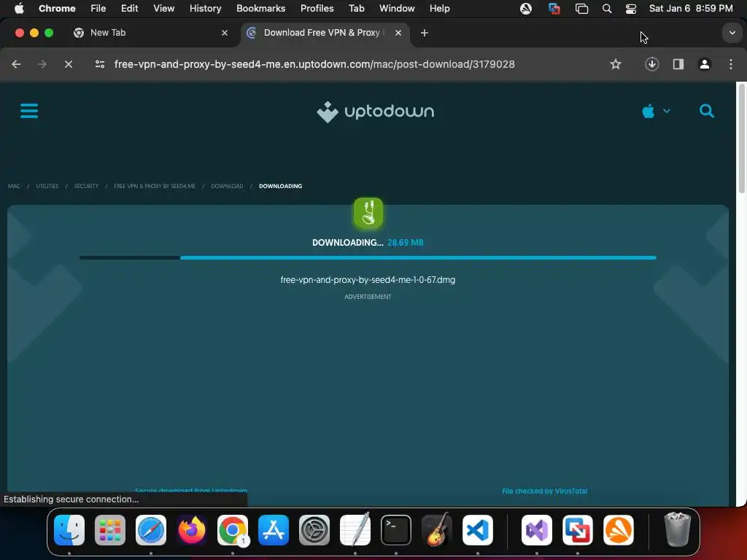Open the View menu
This screenshot has width=747, height=560.
[x=164, y=9]
